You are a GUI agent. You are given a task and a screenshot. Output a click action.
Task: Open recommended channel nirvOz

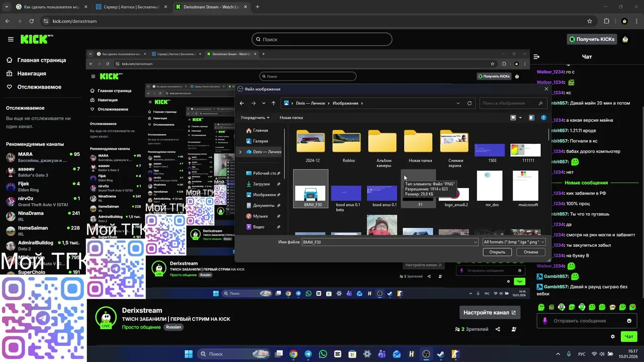[x=43, y=201]
